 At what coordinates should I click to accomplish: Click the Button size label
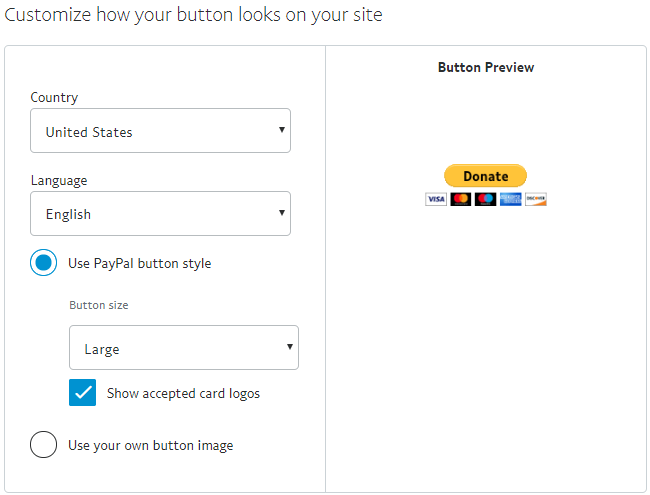tap(98, 305)
